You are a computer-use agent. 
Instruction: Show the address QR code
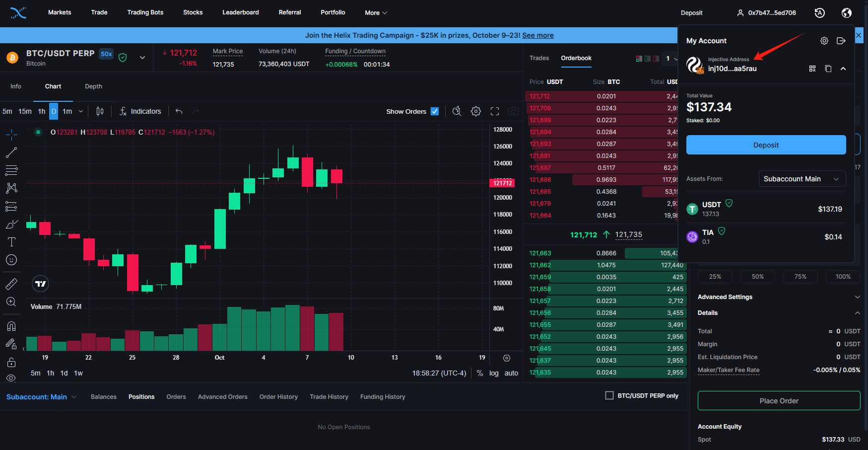point(812,69)
